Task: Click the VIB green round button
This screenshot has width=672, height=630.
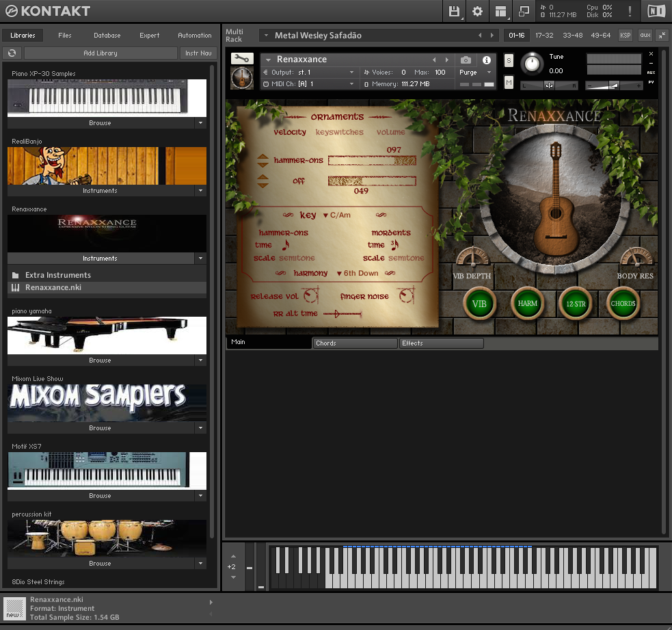Action: 479,304
